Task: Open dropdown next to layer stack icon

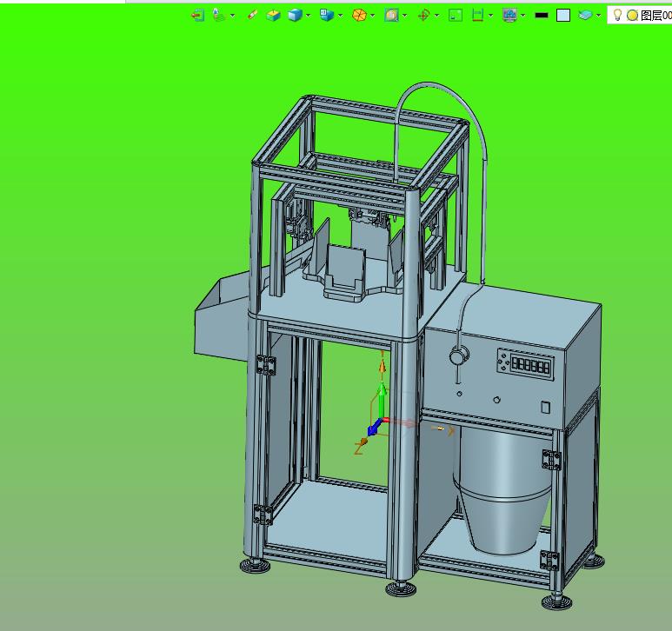Action: 598,16
